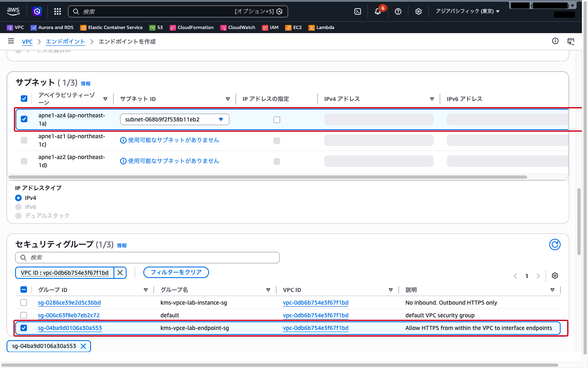The height and width of the screenshot is (368, 588).
Task: Open the EC2 bookmark shortcut
Action: (294, 27)
